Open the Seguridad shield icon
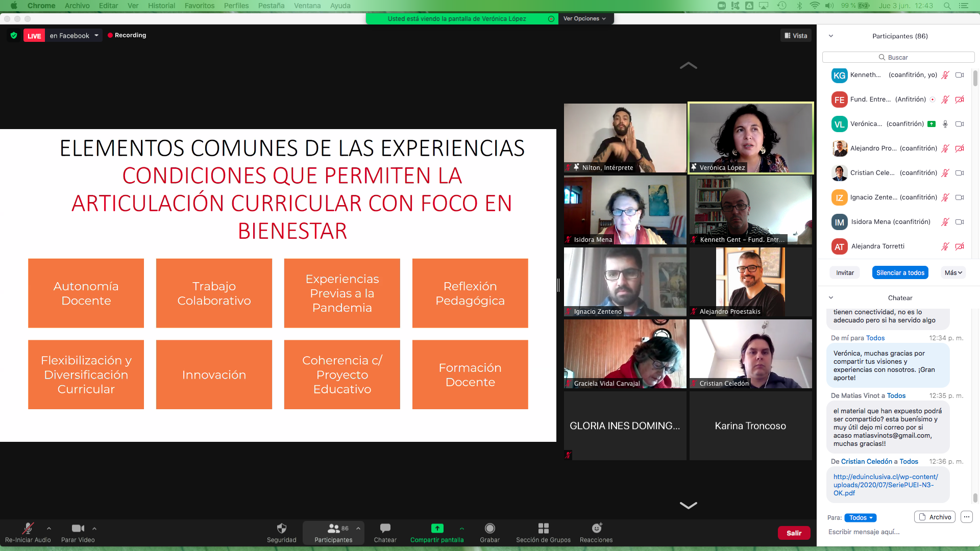The width and height of the screenshot is (980, 551). [x=281, y=528]
